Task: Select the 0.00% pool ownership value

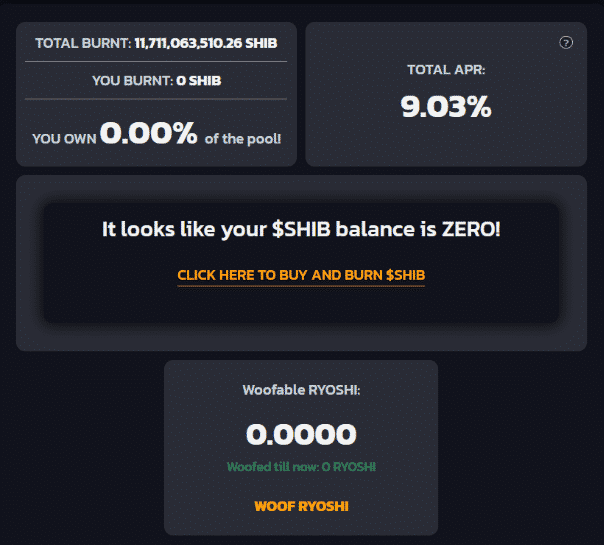Action: [148, 133]
